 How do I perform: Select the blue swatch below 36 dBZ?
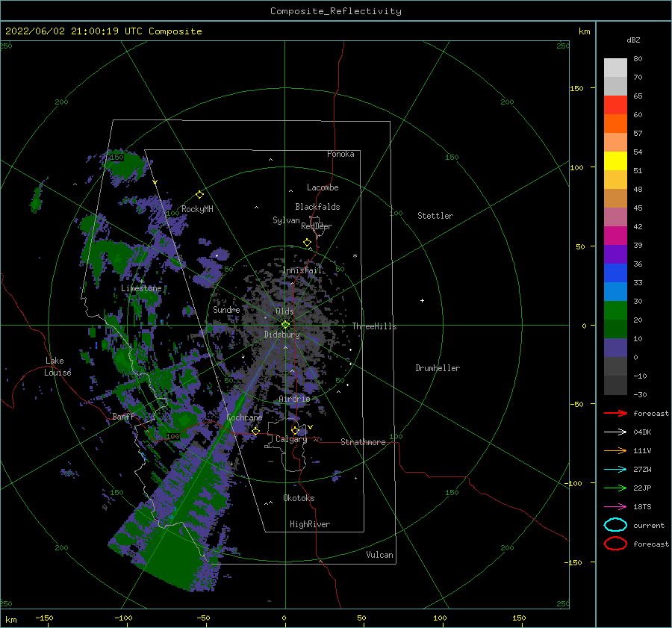click(x=615, y=273)
